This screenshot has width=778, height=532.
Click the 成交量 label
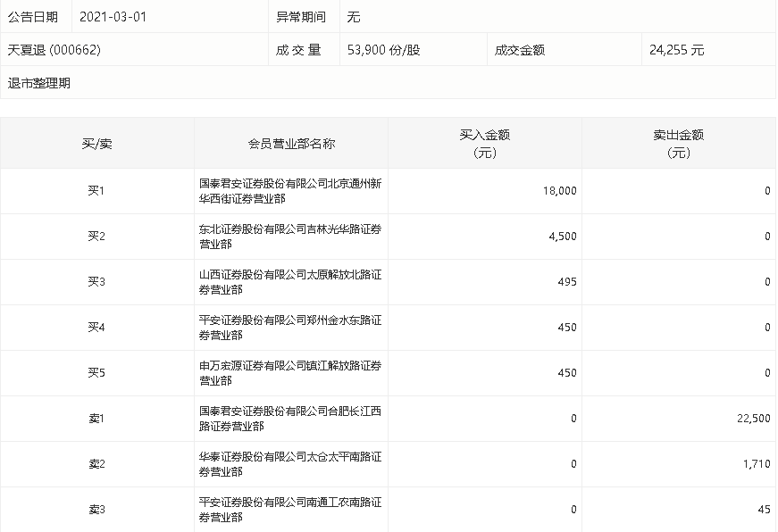(298, 50)
